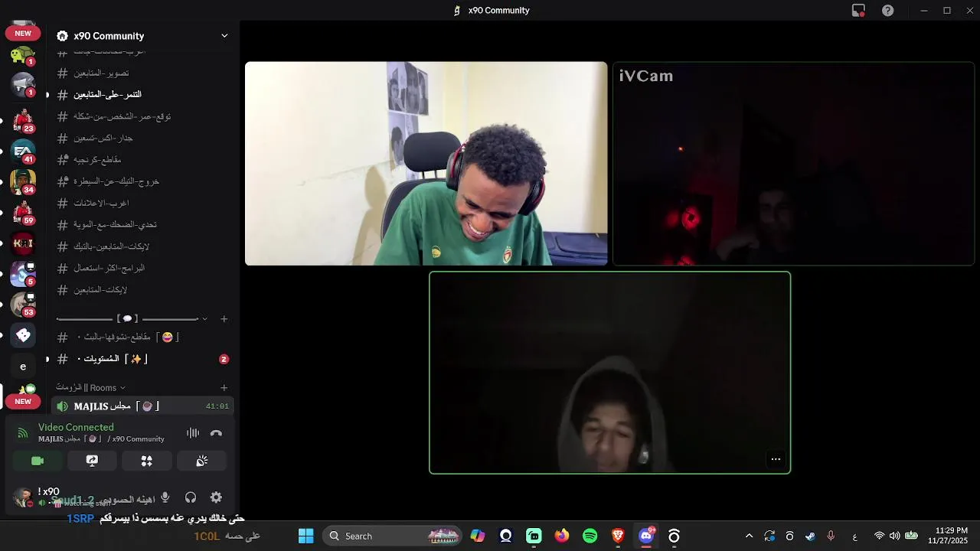Viewport: 980px width, 551px height.
Task: Focus the green-shirt streamer video tile
Action: tap(426, 164)
